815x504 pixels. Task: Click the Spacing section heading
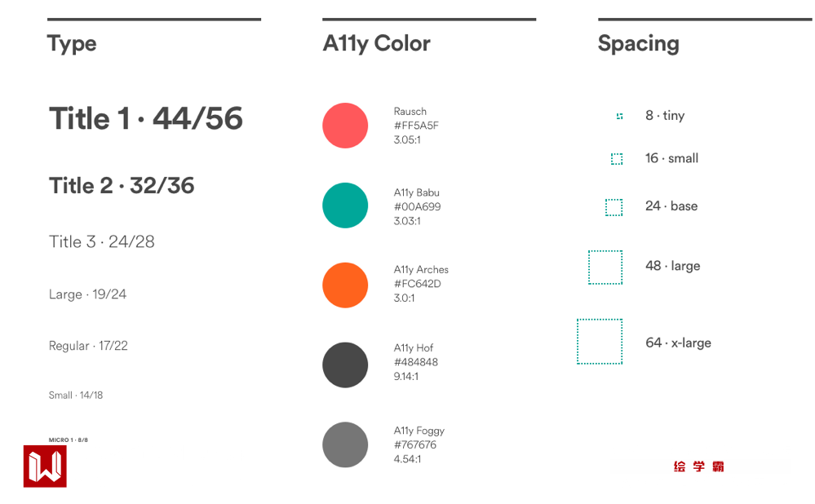click(638, 43)
